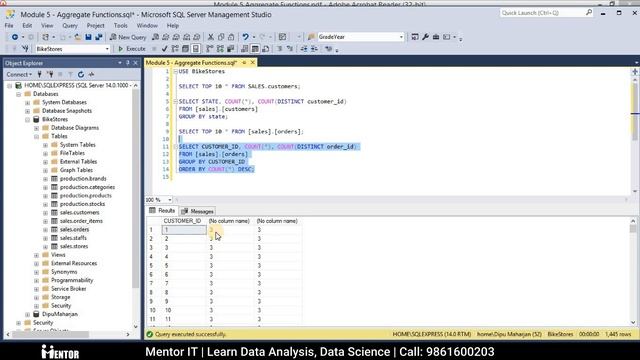Toggle IntelliSense Enabled button

(x=196, y=49)
